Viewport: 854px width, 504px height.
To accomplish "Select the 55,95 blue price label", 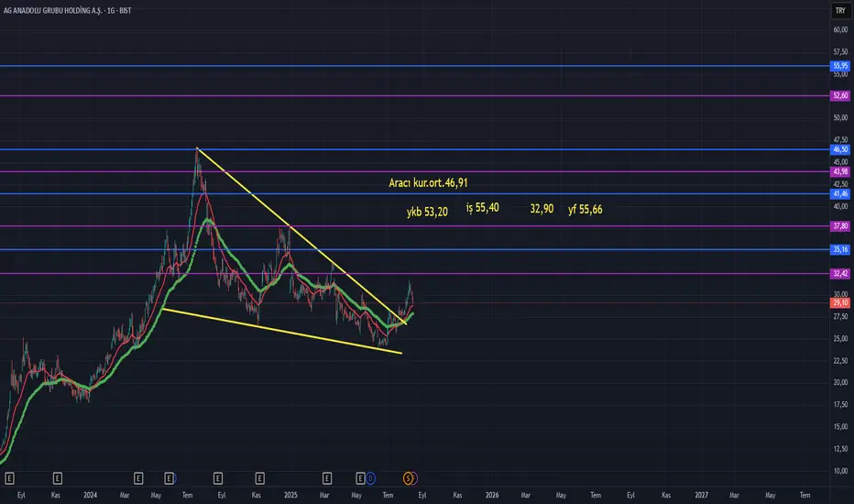I will [840, 66].
